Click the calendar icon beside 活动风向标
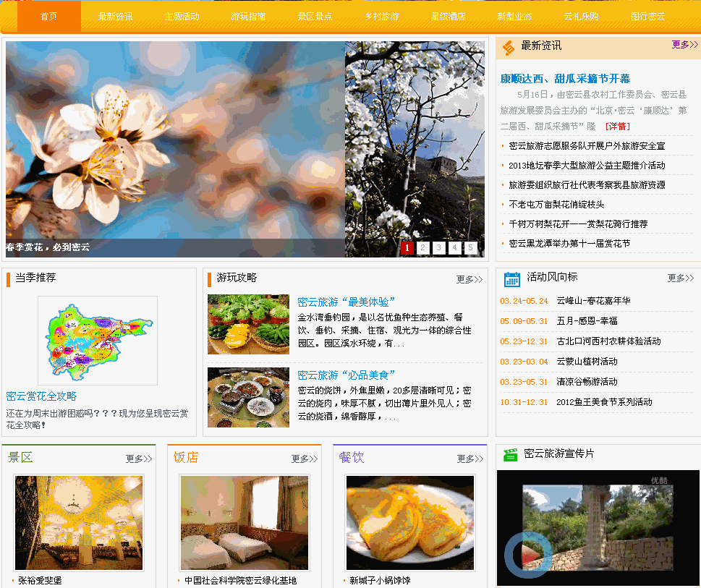This screenshot has height=588, width=701. tap(511, 278)
